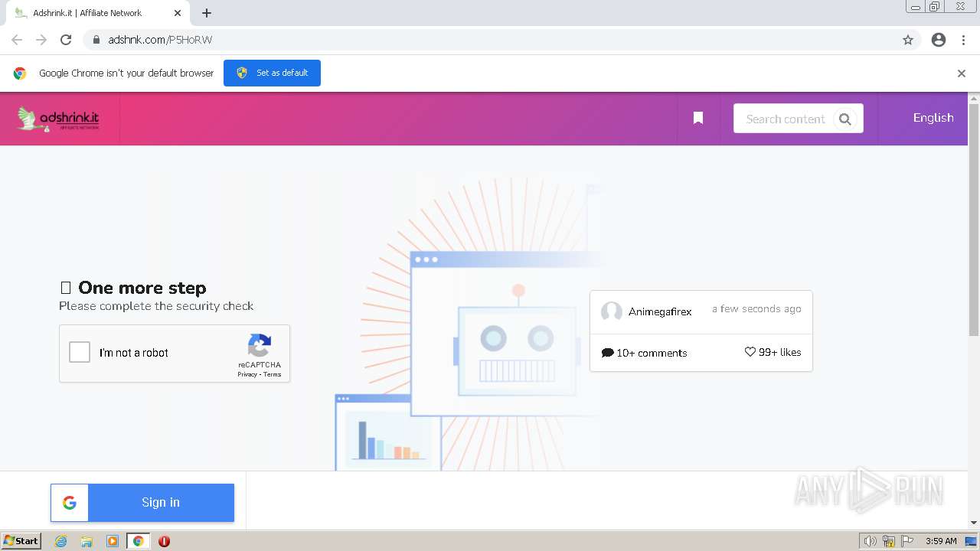Screen dimensions: 980x551
Task: Click the red Opera taskbar icon
Action: (x=164, y=541)
